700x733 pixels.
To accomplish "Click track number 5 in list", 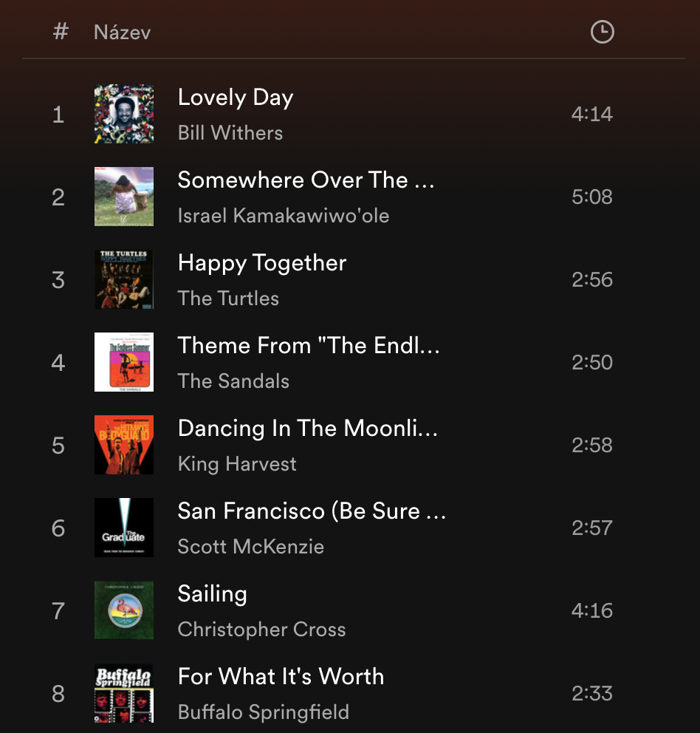I will (x=58, y=446).
